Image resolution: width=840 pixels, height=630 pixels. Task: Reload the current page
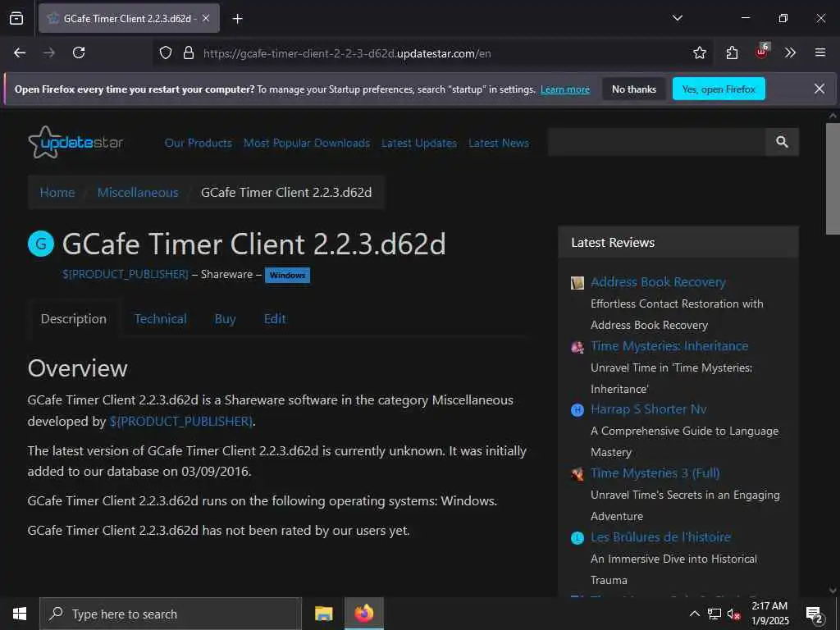click(x=79, y=52)
